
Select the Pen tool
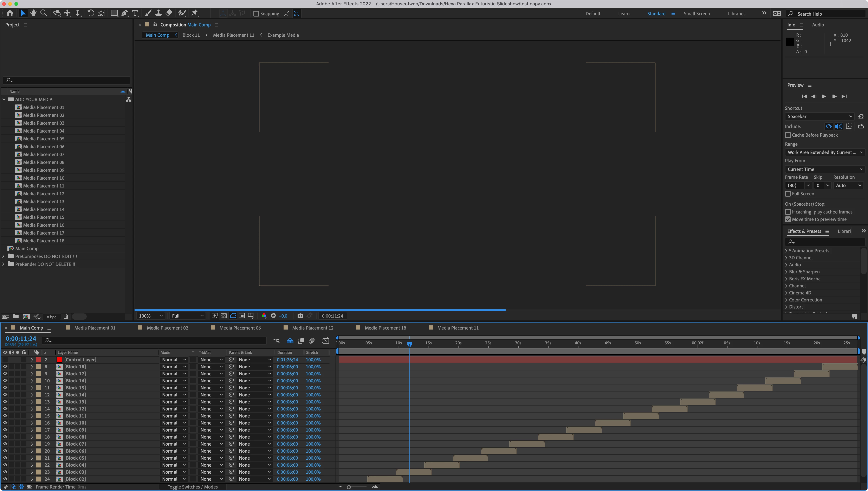coord(124,13)
